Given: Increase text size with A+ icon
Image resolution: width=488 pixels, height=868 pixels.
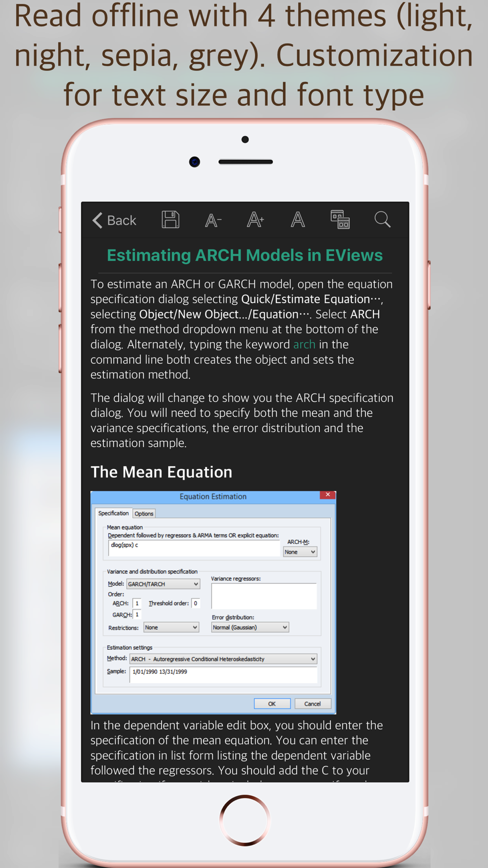Looking at the screenshot, I should pyautogui.click(x=255, y=220).
